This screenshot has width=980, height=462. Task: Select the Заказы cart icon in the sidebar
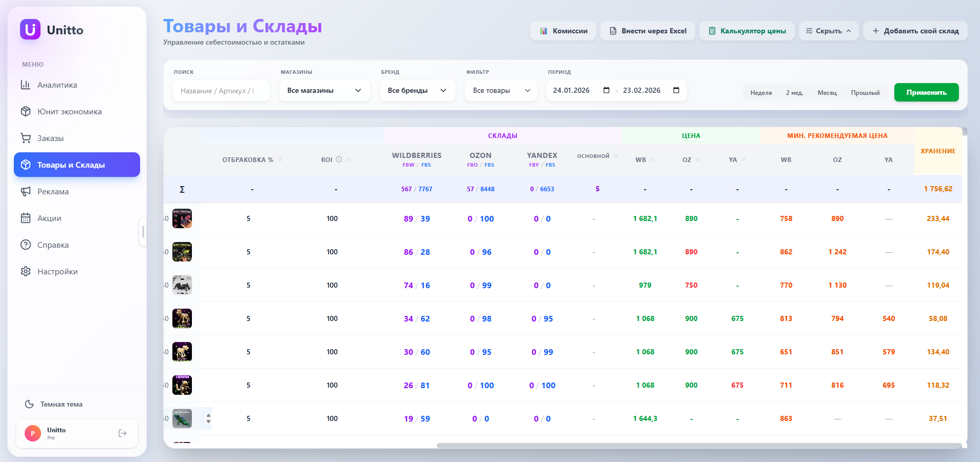pyautogui.click(x=25, y=138)
